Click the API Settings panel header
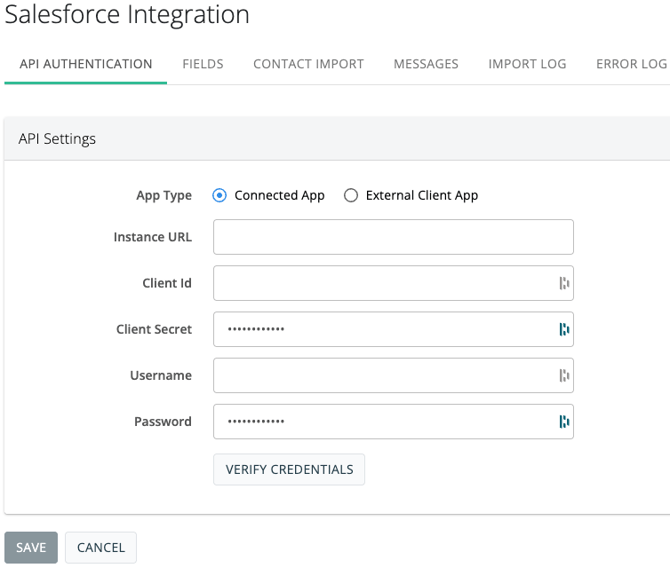The image size is (670, 568). pyautogui.click(x=337, y=139)
